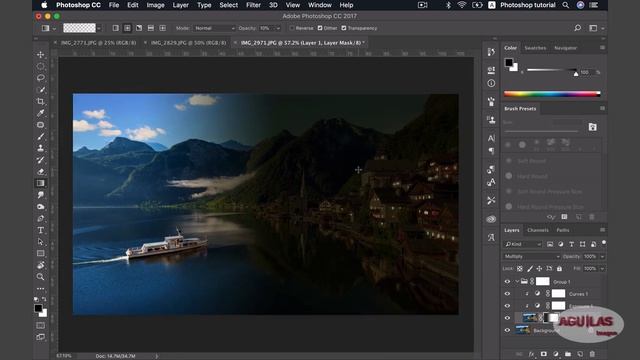Toggle visibility of the Layer 1 row
The width and height of the screenshot is (640, 360).
tap(507, 318)
